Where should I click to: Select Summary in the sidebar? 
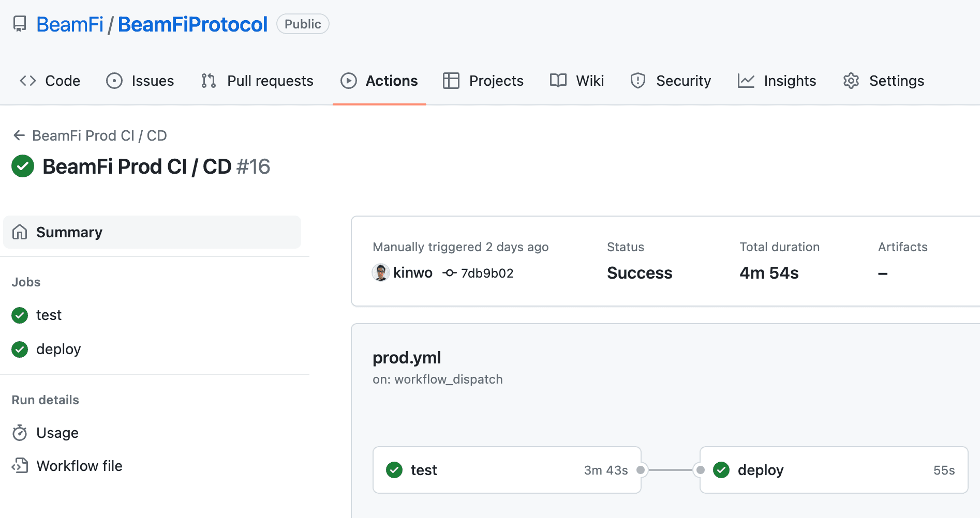152,232
